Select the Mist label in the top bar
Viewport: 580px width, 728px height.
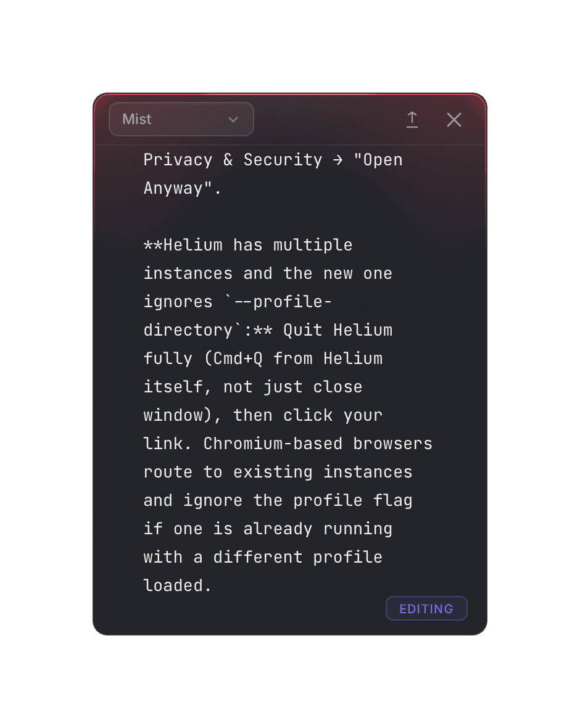[x=136, y=118]
